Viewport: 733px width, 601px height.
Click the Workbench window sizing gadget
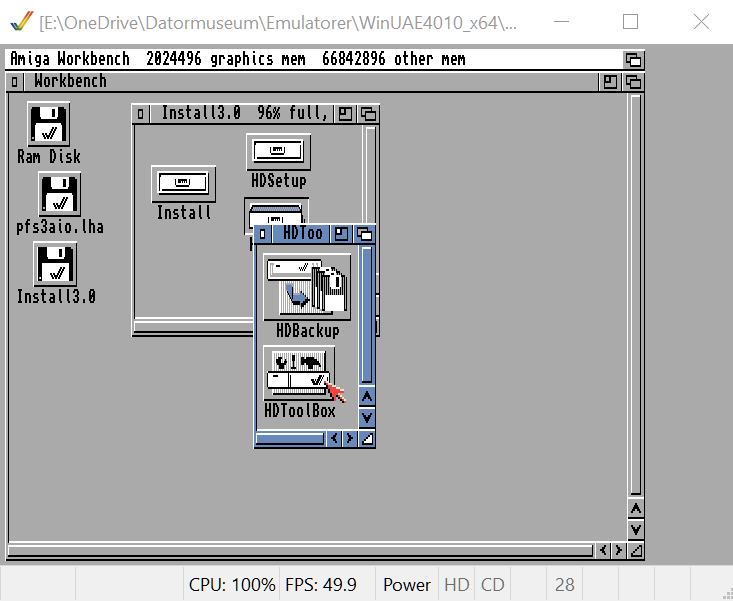point(636,551)
